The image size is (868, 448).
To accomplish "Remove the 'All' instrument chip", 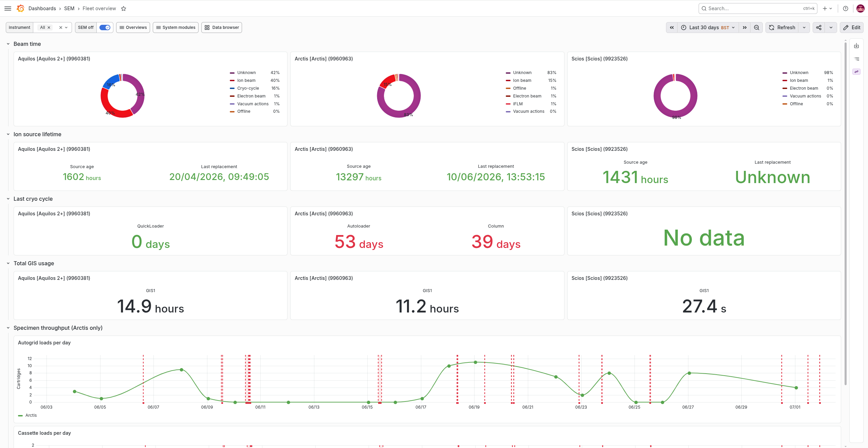I will coord(49,28).
